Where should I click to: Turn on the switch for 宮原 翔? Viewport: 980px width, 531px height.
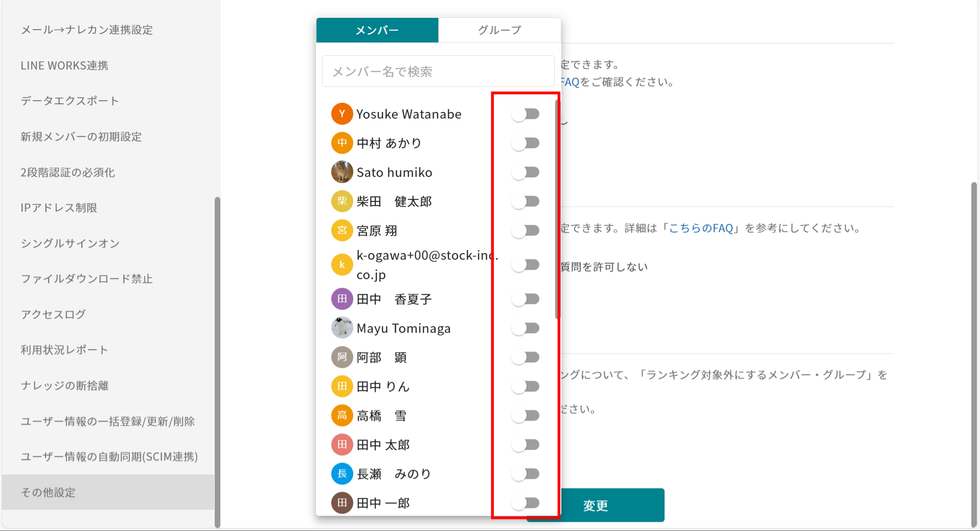click(x=526, y=230)
